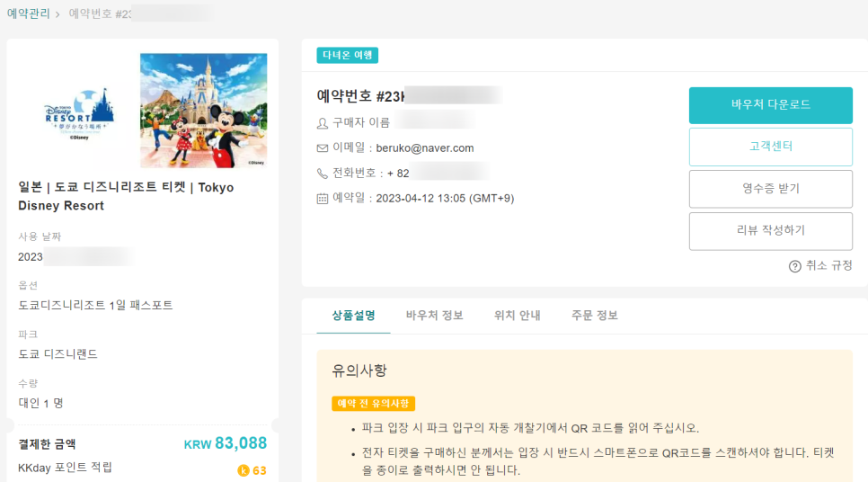The image size is (868, 482).
Task: View the 취소 규정 cancellation policy
Action: coord(828,266)
